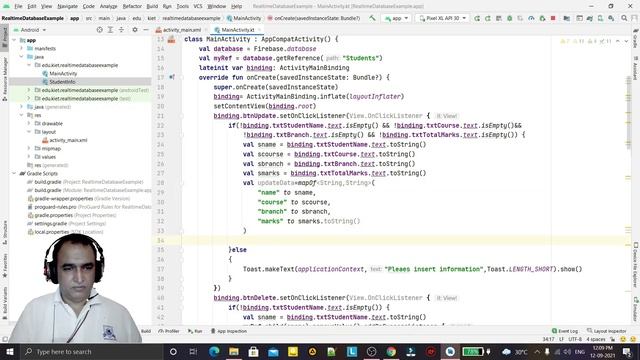Screen dimensions: 640x360
Task: Select gradle.properties file
Action: click(52, 215)
